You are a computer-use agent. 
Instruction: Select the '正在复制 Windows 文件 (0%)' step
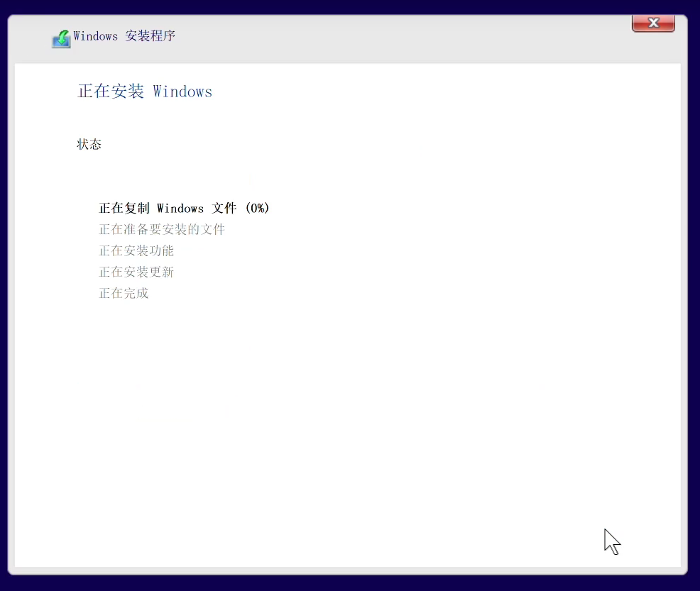pos(184,208)
